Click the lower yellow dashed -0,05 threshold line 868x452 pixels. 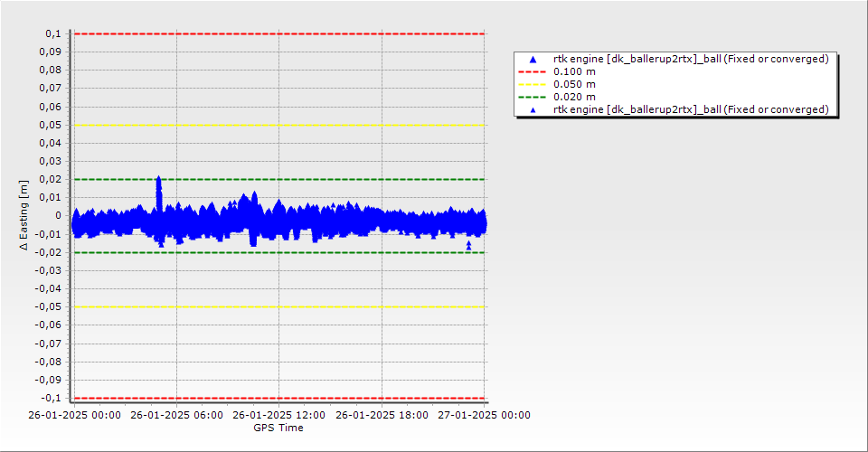pos(279,307)
